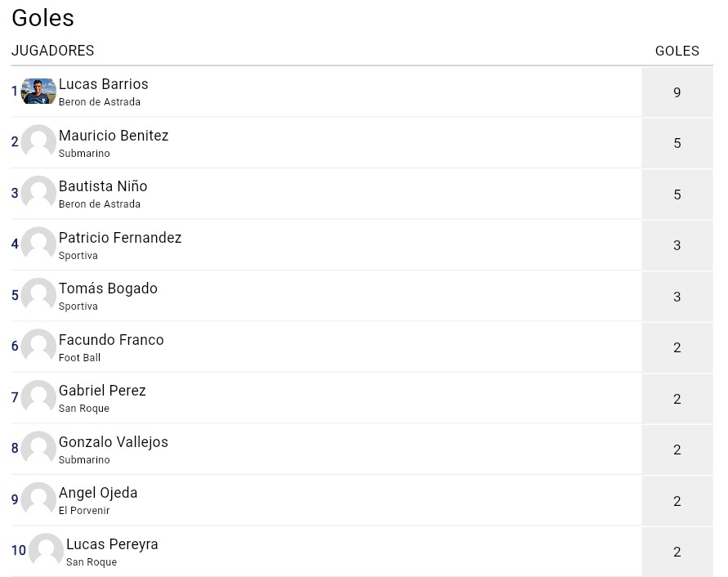The image size is (728, 577).
Task: Open Lucas Barrios profile photo
Action: (38, 91)
